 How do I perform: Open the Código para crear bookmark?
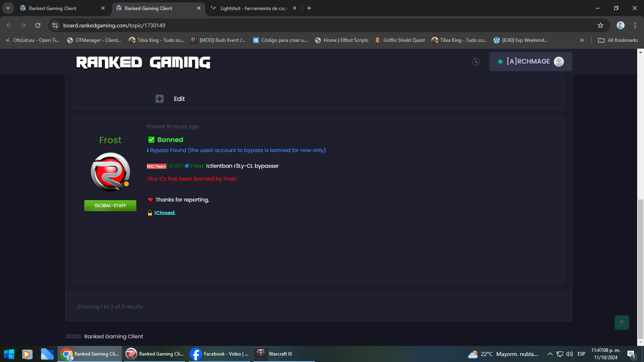click(x=280, y=40)
